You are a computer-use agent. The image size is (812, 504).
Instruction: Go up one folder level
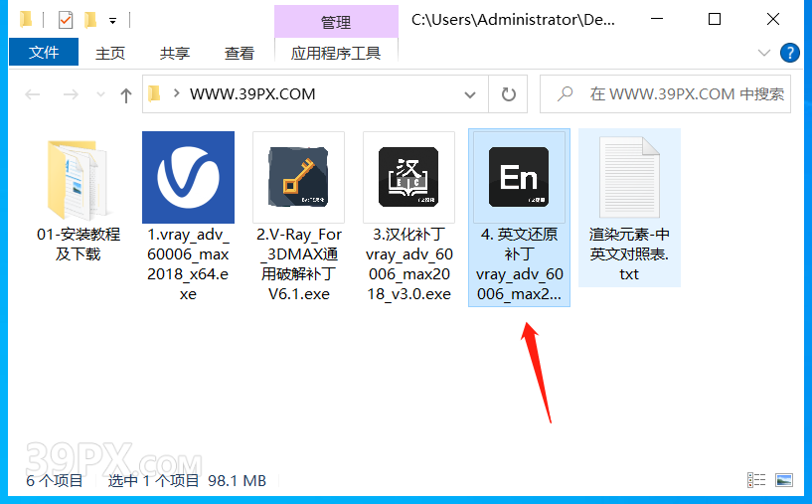126,94
